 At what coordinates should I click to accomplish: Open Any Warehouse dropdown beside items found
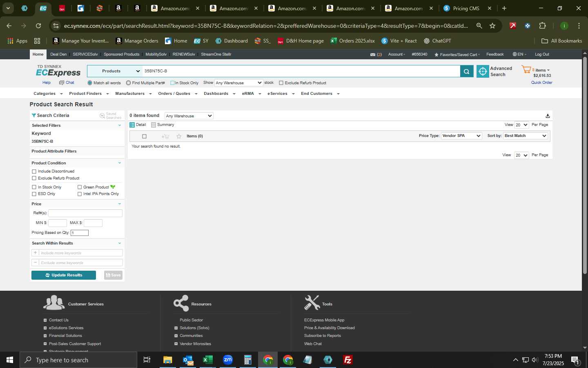click(x=189, y=116)
